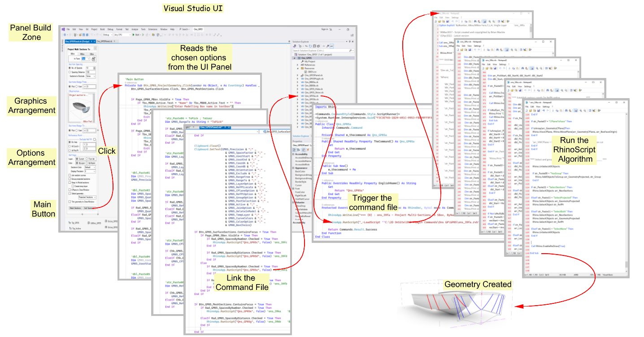Click the Solution Explorer home icon
The image size is (644, 337).
tap(295, 46)
